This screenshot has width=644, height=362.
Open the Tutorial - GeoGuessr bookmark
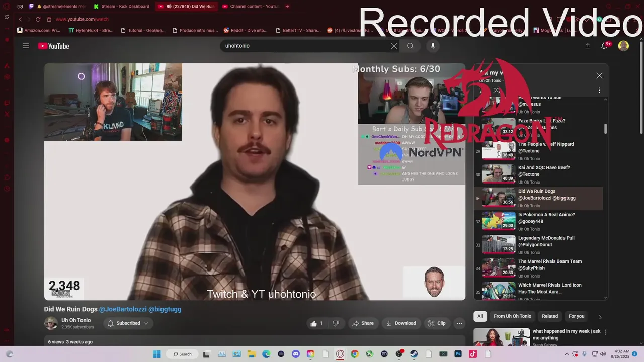(x=143, y=30)
